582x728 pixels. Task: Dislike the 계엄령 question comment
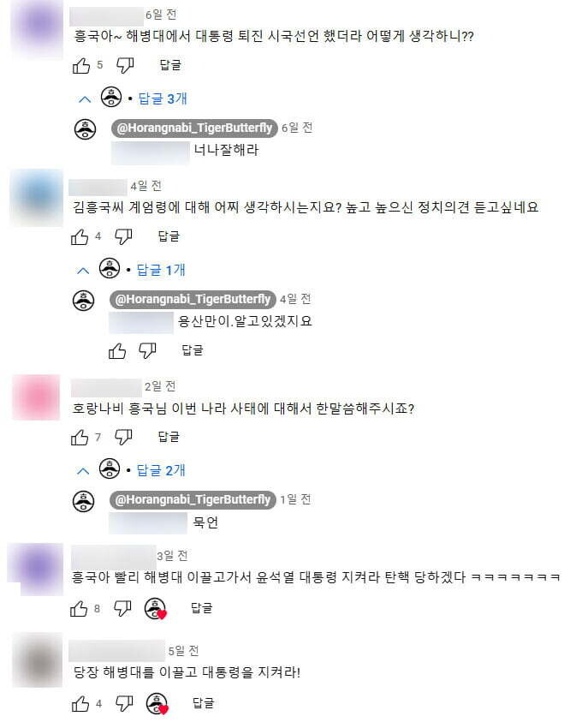click(x=123, y=236)
